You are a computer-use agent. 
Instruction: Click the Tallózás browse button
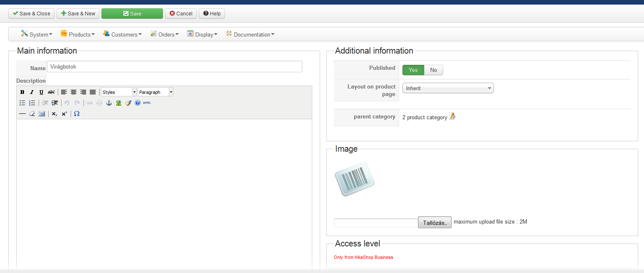[434, 222]
